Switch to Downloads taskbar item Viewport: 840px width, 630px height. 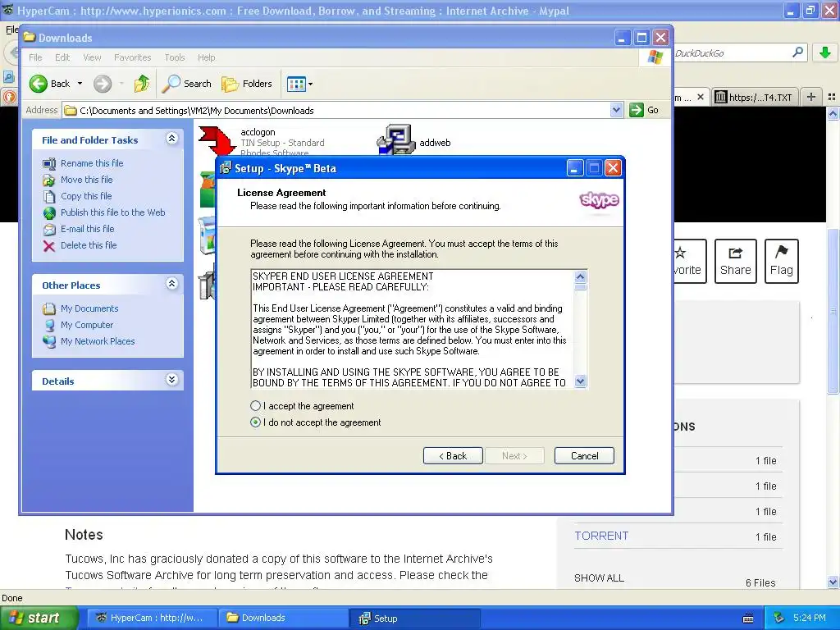click(x=282, y=618)
